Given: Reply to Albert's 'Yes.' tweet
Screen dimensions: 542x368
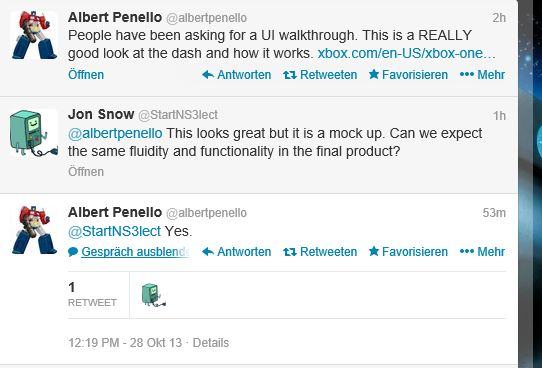Looking at the screenshot, I should [236, 252].
